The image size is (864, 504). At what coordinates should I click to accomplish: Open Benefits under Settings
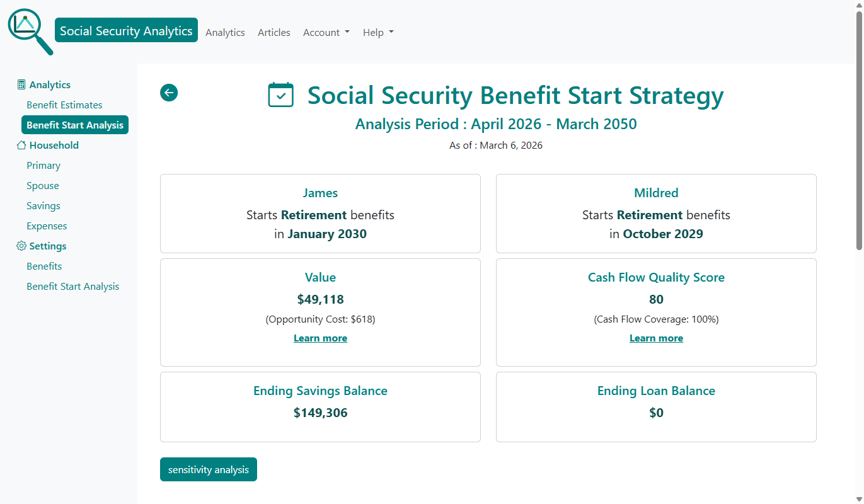click(43, 266)
